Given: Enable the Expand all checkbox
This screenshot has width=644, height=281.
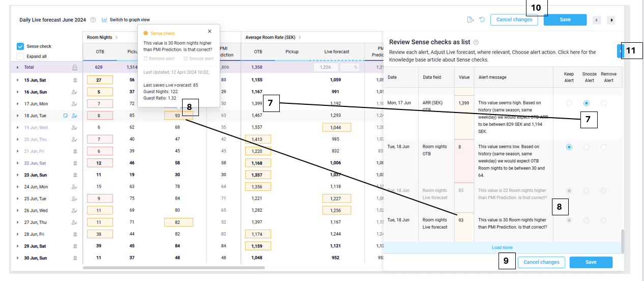Looking at the screenshot, I should click(x=20, y=57).
